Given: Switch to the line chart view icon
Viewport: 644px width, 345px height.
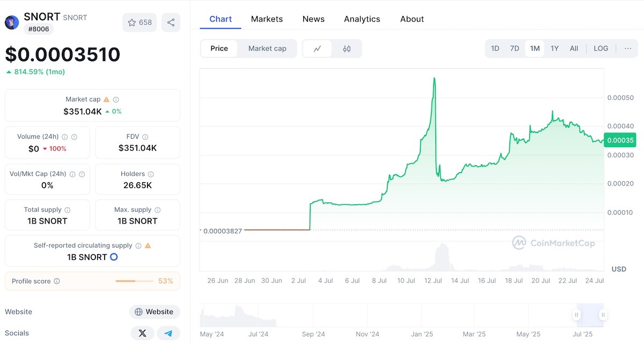Looking at the screenshot, I should pos(318,48).
